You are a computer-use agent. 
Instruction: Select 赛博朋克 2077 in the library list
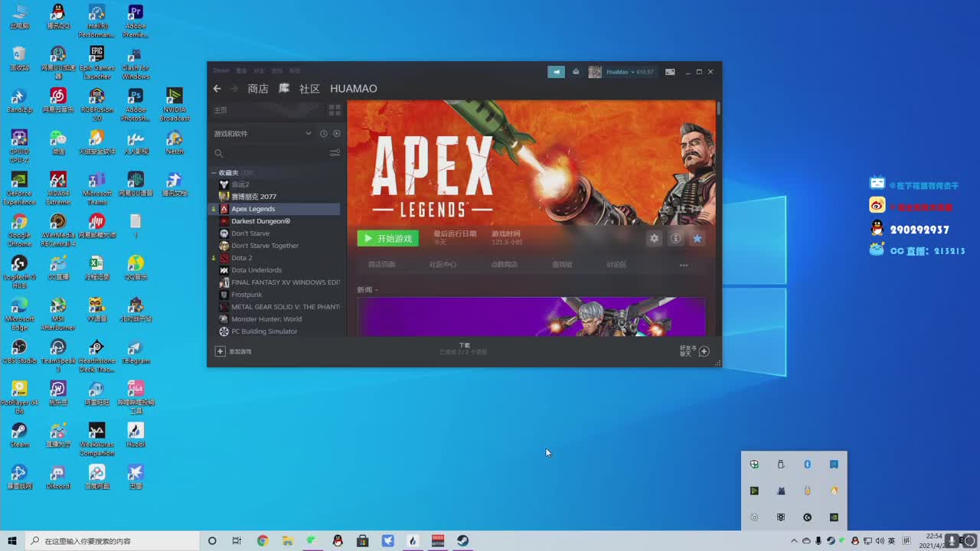click(x=275, y=197)
